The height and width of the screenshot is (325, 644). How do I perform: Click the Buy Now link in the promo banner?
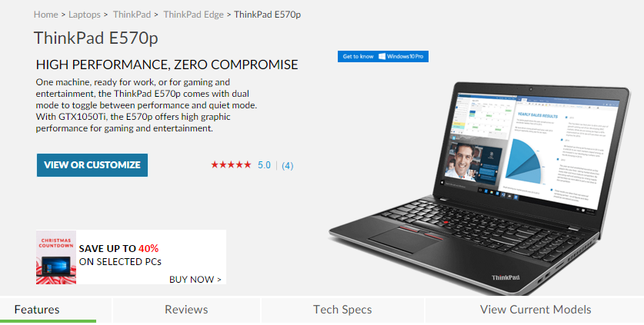195,280
